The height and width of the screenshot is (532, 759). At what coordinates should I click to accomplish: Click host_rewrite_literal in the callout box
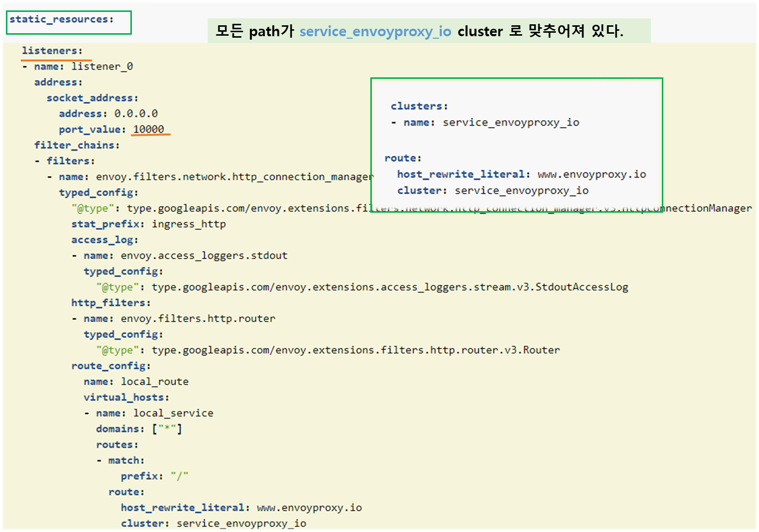(x=461, y=175)
